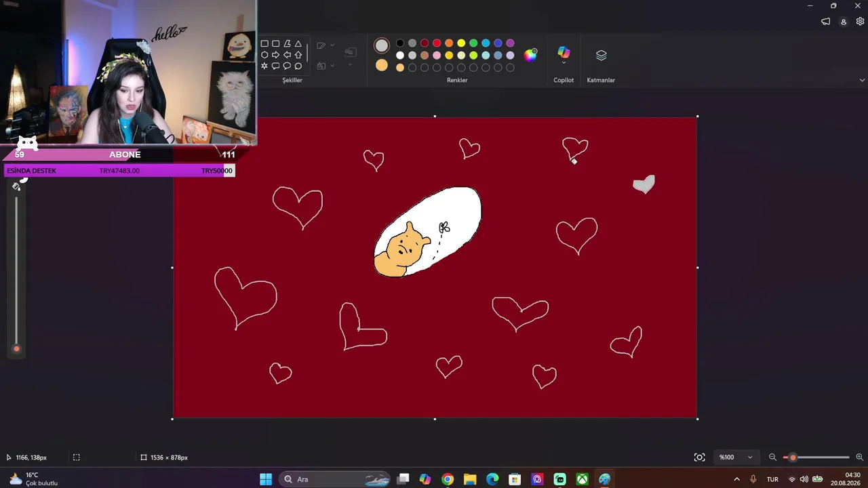Select the rounded rectangle shape
This screenshot has height=488, width=868.
tap(276, 43)
